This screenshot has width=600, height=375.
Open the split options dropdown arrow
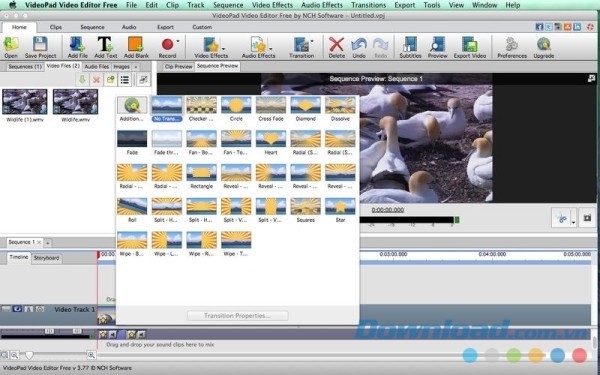[573, 222]
